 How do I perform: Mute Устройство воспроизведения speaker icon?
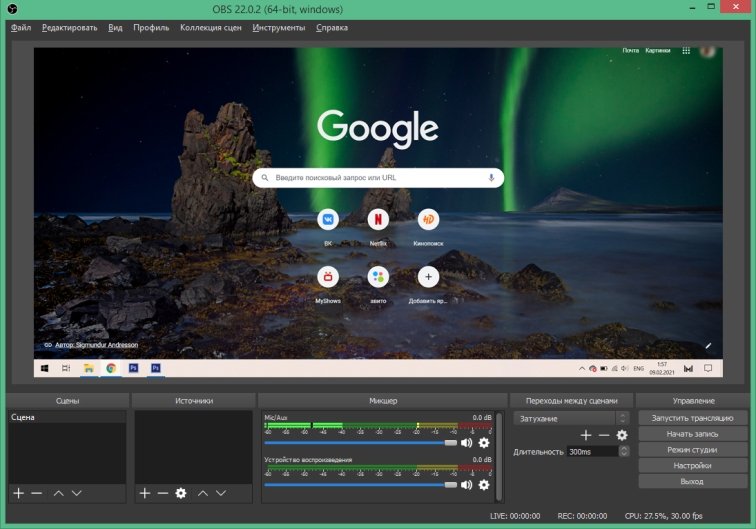[x=466, y=485]
